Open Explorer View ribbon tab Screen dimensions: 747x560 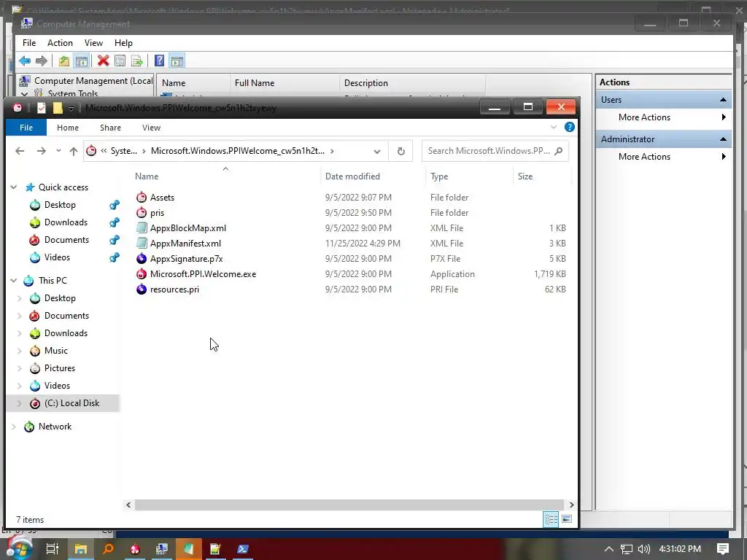[151, 128]
